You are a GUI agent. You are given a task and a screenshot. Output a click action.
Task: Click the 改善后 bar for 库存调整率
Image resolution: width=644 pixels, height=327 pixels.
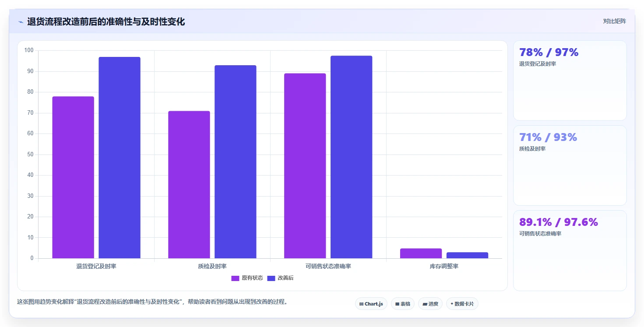[468, 255]
